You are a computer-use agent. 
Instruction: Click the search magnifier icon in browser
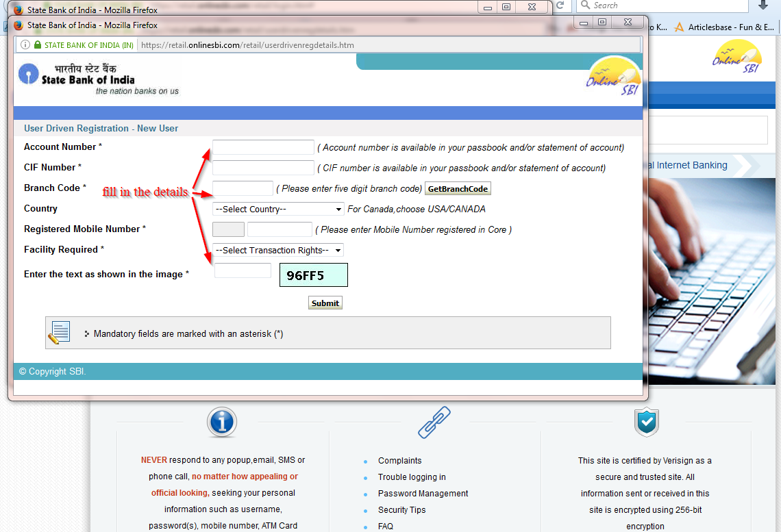586,5
